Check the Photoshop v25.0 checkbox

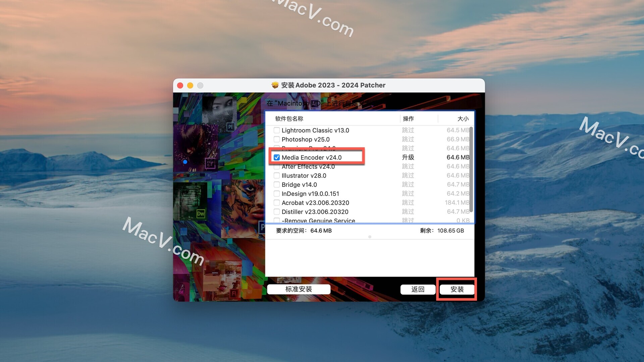point(277,139)
